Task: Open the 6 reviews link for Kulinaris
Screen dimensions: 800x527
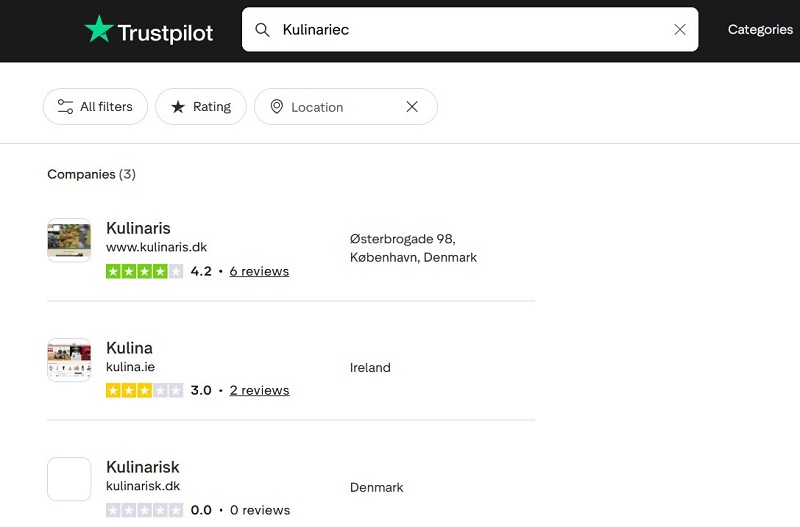Action: point(259,271)
